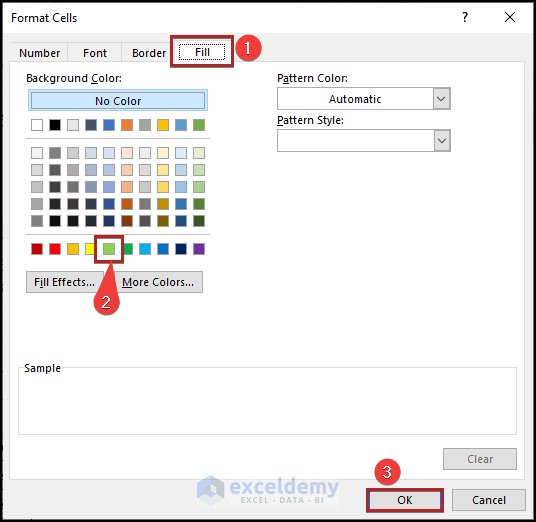Select dark navy standard color swatch
Viewport: 536px width, 522px height.
(181, 249)
